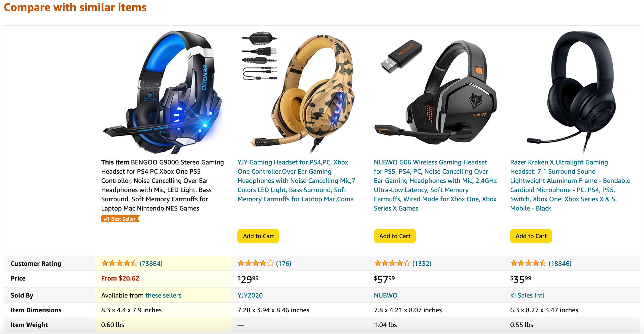Open the YJY camo headset product image

pos(298,92)
